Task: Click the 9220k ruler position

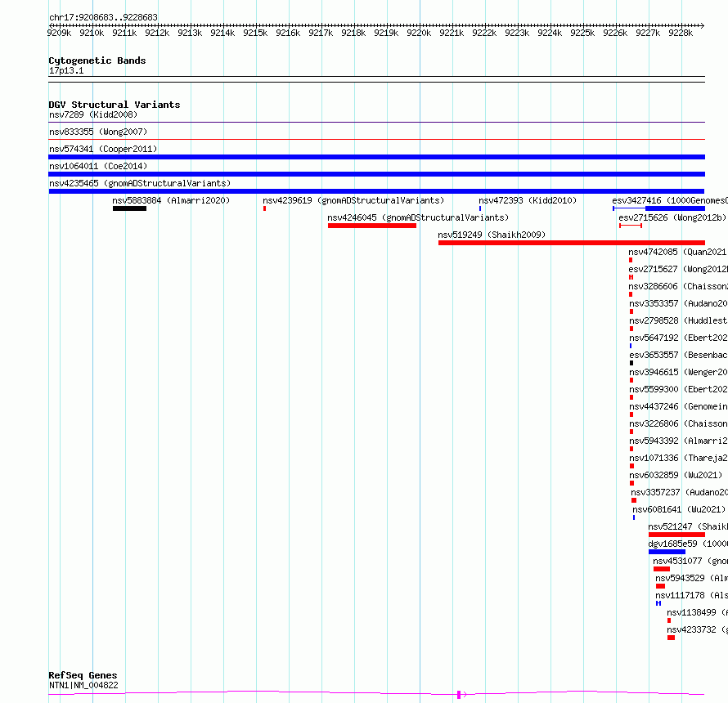Action: pyautogui.click(x=419, y=33)
